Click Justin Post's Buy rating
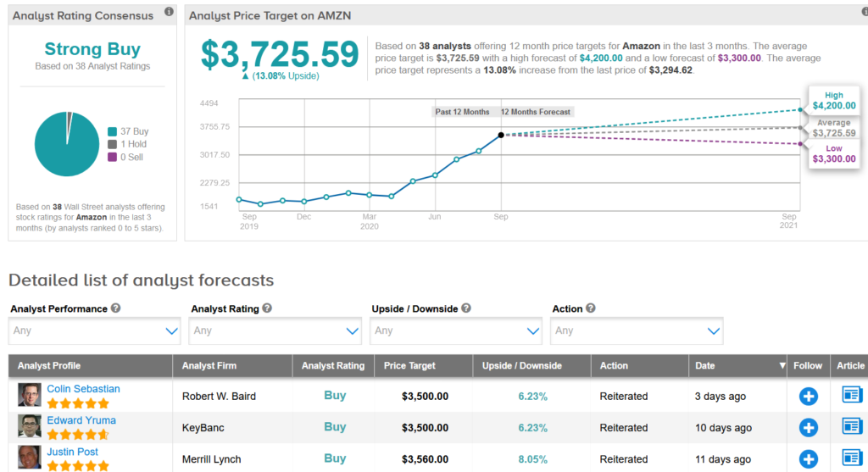Viewport: 868px width, 472px height. point(335,458)
